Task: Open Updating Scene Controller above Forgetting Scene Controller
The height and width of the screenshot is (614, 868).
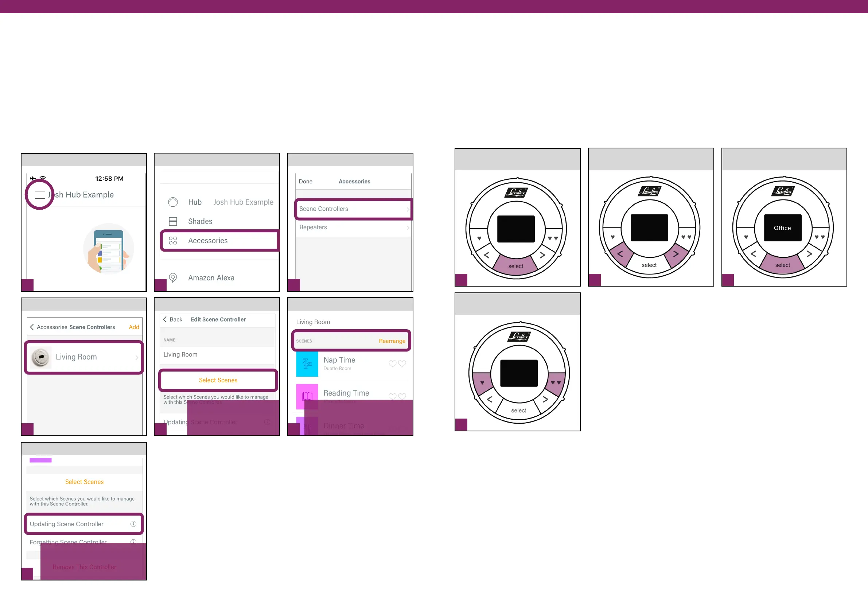Action: point(83,524)
